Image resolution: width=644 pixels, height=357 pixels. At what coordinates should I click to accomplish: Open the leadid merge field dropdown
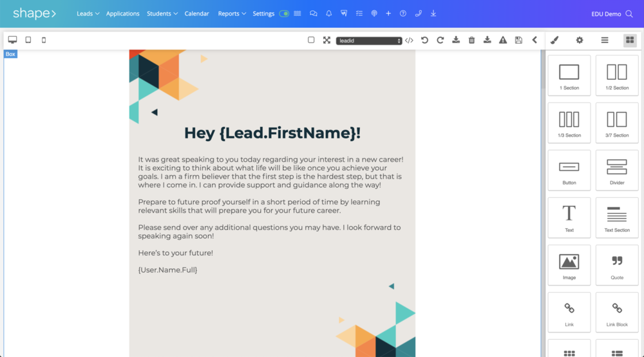click(x=369, y=41)
